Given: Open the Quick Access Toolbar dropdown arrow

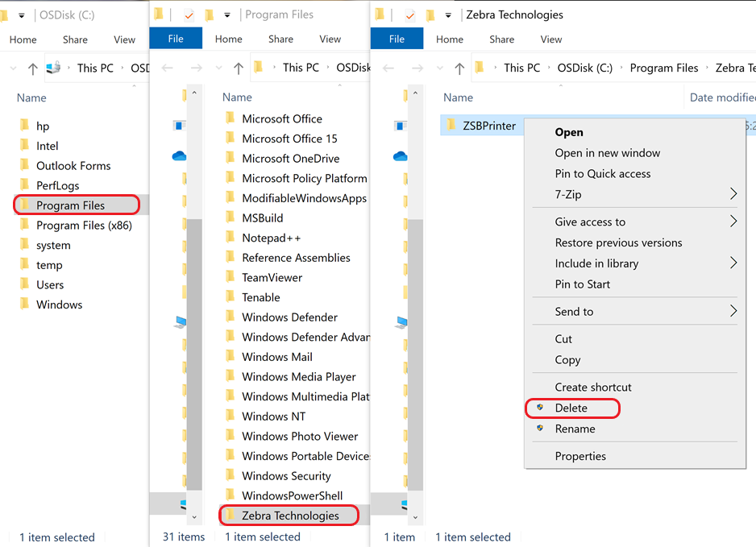Looking at the screenshot, I should (x=448, y=15).
